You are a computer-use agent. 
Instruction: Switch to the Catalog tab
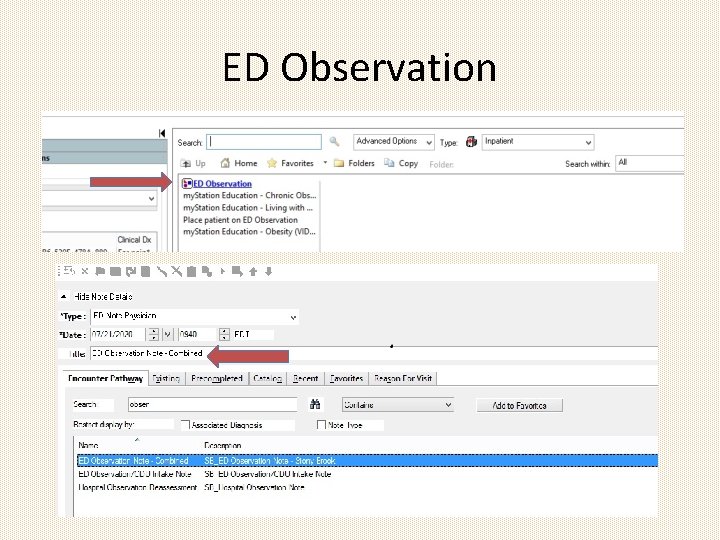coord(268,379)
